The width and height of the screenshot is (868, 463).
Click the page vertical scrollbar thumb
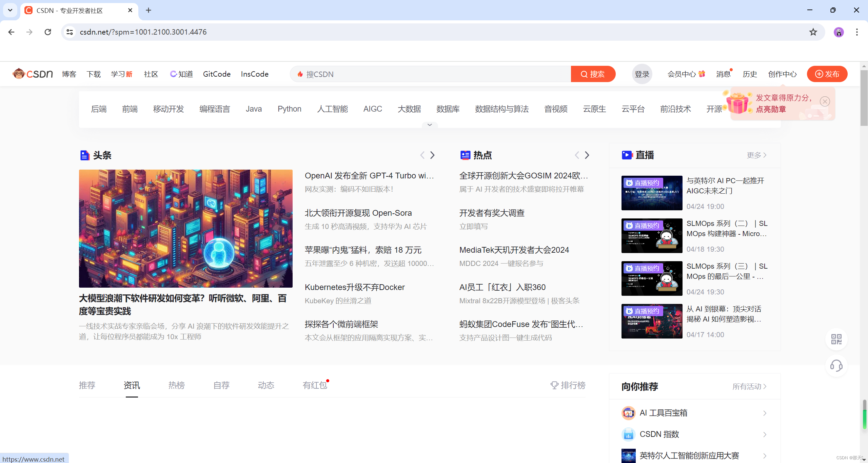(x=864, y=98)
